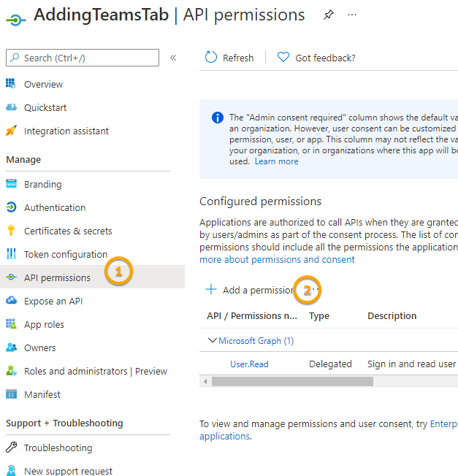Click the Overview grid icon
458x476 pixels.
pyautogui.click(x=11, y=83)
